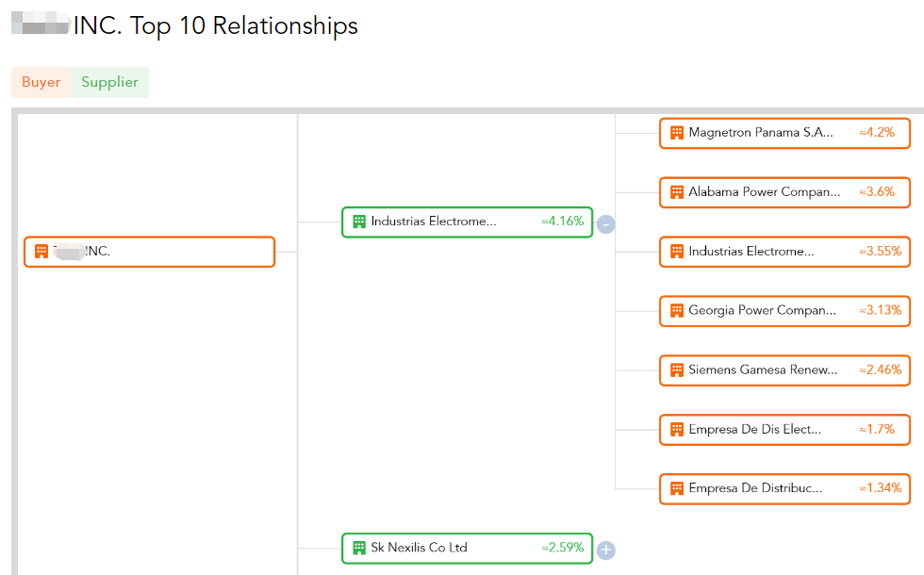The image size is (924, 575).
Task: Select the orange Industrias Electrome 3.55% node
Action: [x=784, y=252]
